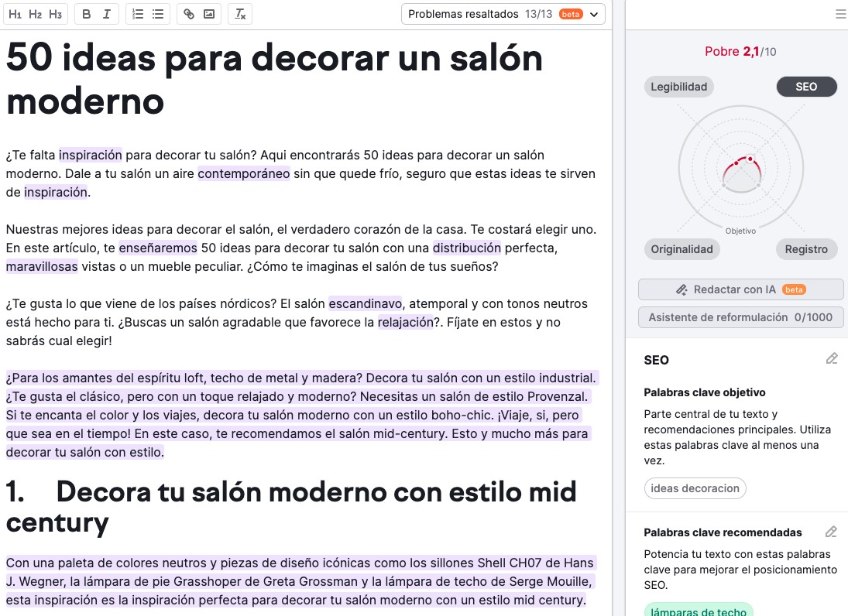Toggle bold formatting
The height and width of the screenshot is (616, 848).
[86, 14]
